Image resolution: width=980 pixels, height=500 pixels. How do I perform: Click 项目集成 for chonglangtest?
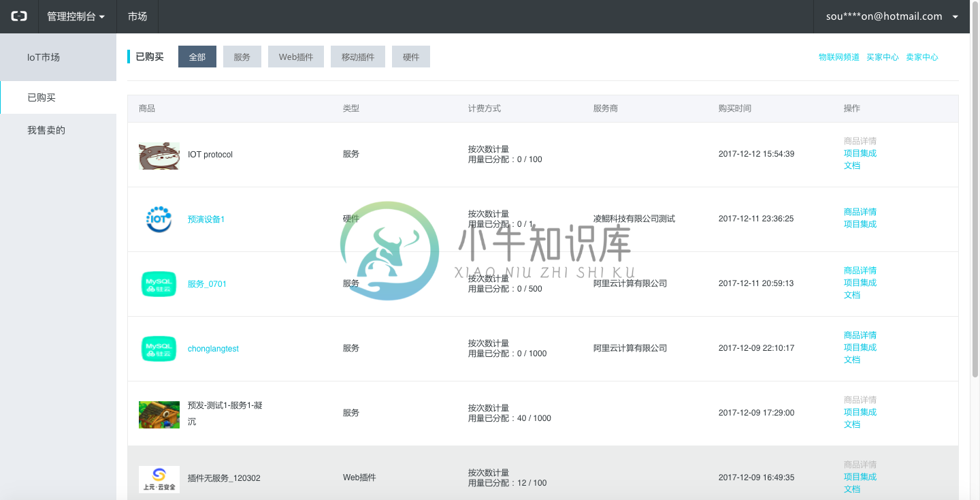click(x=860, y=347)
